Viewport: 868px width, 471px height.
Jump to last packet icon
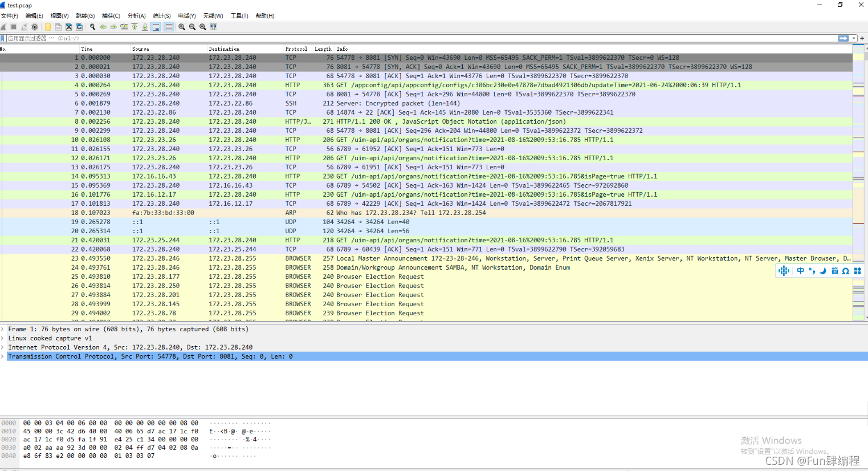pyautogui.click(x=145, y=27)
